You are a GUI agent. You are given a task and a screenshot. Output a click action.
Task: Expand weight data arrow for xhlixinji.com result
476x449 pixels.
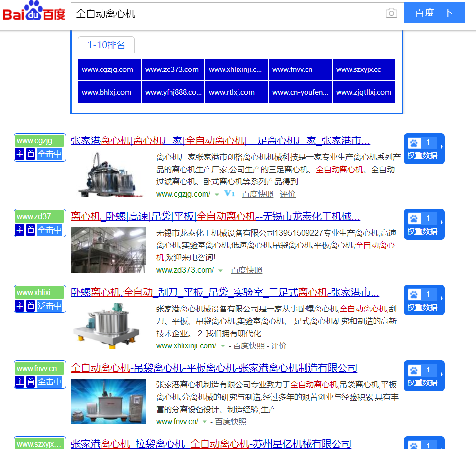point(442,298)
